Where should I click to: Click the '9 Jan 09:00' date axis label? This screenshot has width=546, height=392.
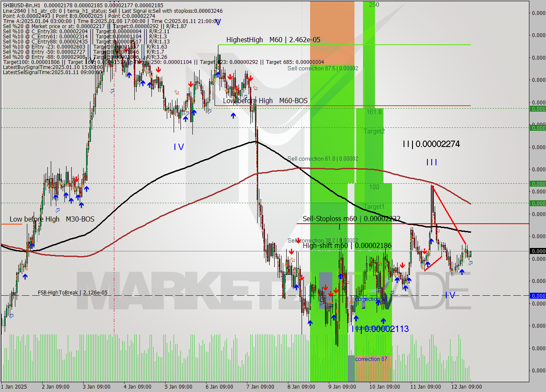[x=342, y=387]
